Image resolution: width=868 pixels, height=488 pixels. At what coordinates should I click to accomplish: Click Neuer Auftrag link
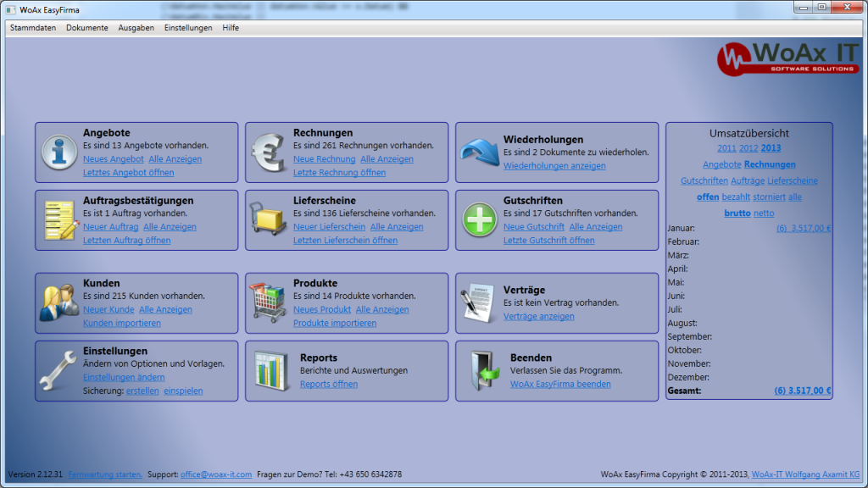tap(111, 227)
